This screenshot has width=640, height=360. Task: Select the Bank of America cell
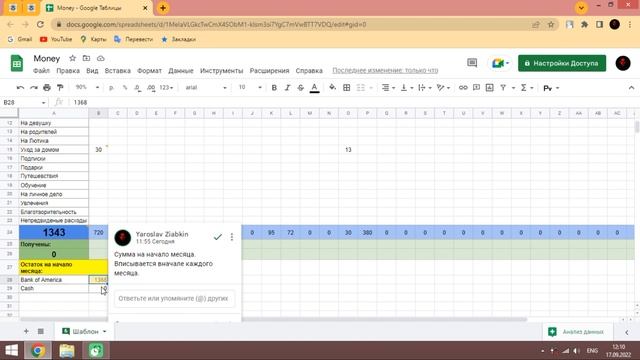click(53, 280)
